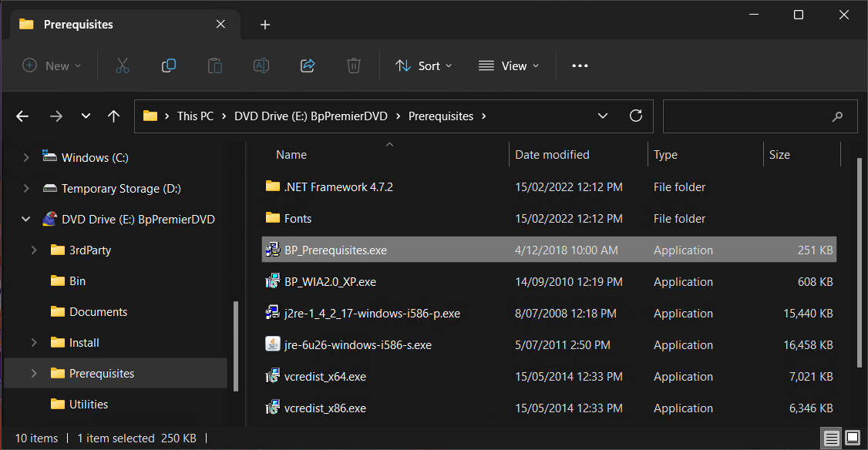Screen dimensions: 868x450
Task: Expand 3rdParty folder in tree
Action: [x=34, y=250]
